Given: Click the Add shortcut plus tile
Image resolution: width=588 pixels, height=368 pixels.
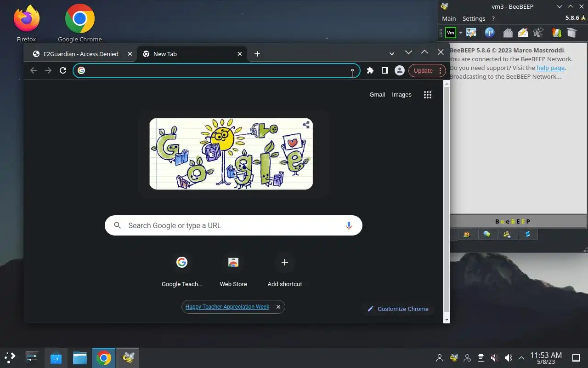Looking at the screenshot, I should point(285,271).
